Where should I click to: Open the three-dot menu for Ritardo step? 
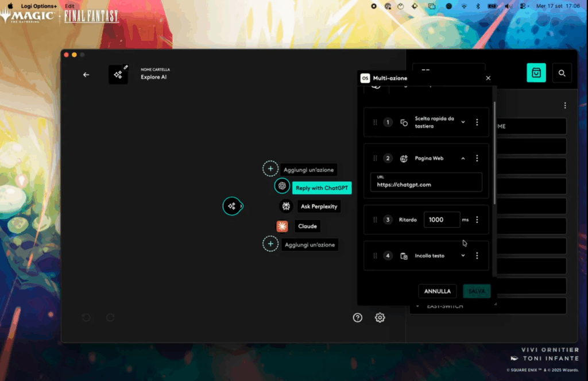coord(477,220)
